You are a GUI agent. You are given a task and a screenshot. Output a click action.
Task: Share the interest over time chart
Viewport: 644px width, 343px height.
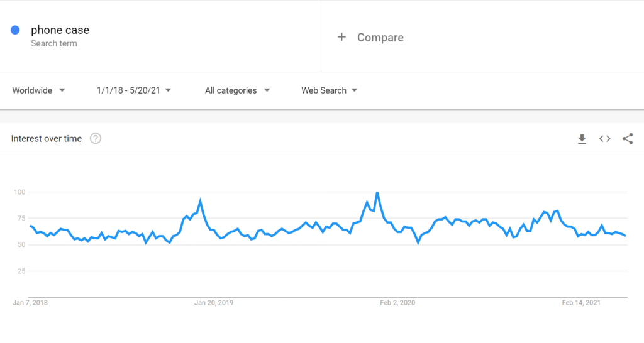pyautogui.click(x=627, y=139)
